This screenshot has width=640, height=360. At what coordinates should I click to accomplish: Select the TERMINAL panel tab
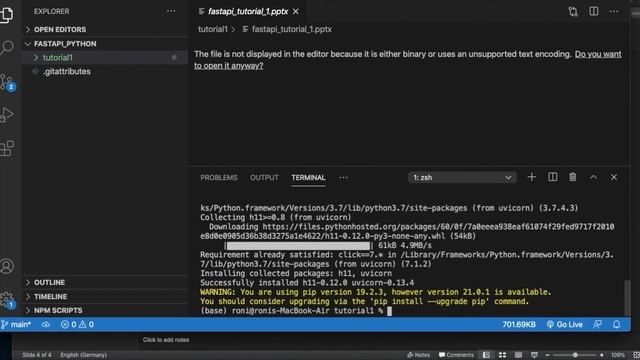[308, 178]
